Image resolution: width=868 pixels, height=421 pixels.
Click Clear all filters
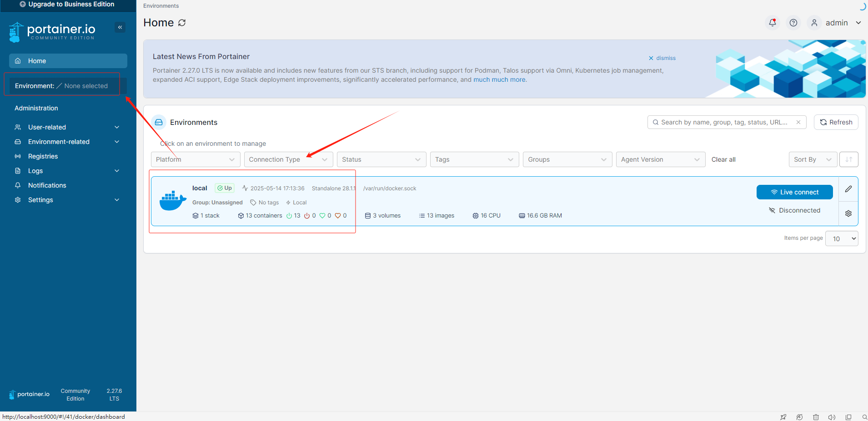[723, 159]
